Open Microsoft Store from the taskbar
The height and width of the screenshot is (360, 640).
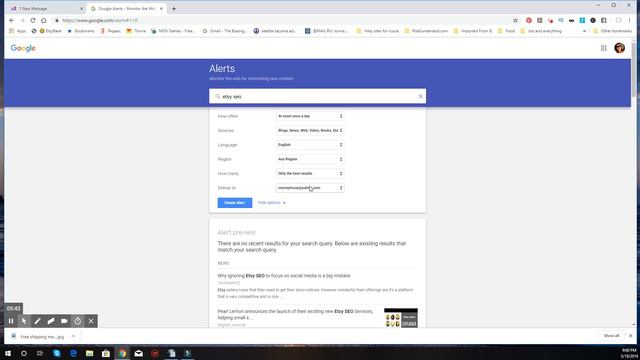coord(106,353)
